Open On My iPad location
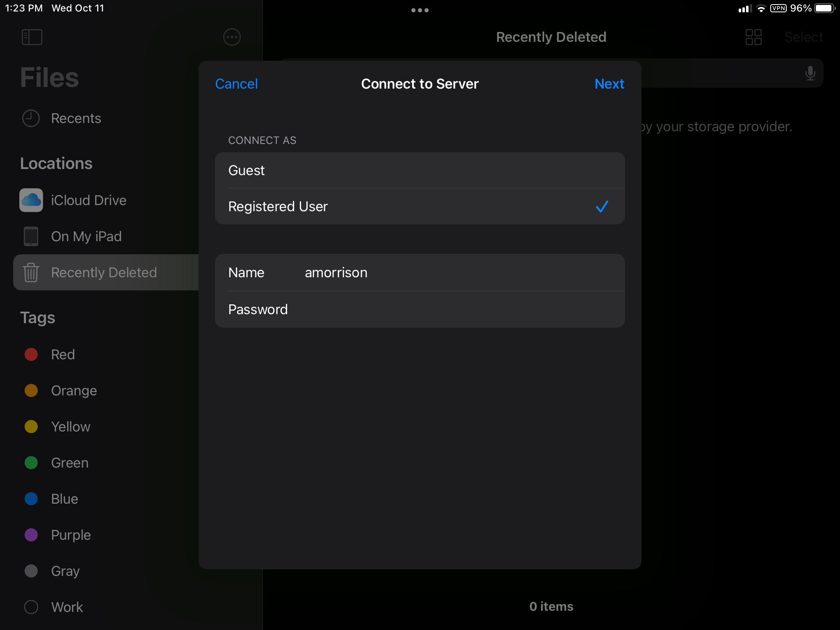 click(x=86, y=236)
